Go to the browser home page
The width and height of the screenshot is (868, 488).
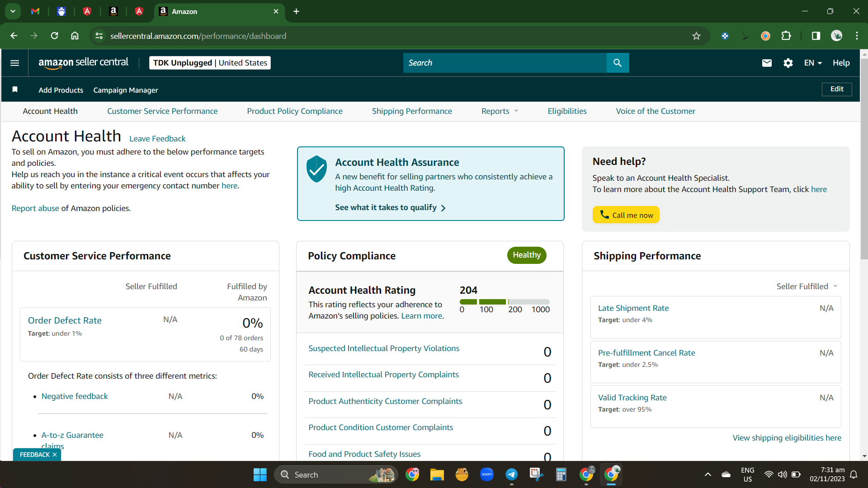click(x=75, y=36)
